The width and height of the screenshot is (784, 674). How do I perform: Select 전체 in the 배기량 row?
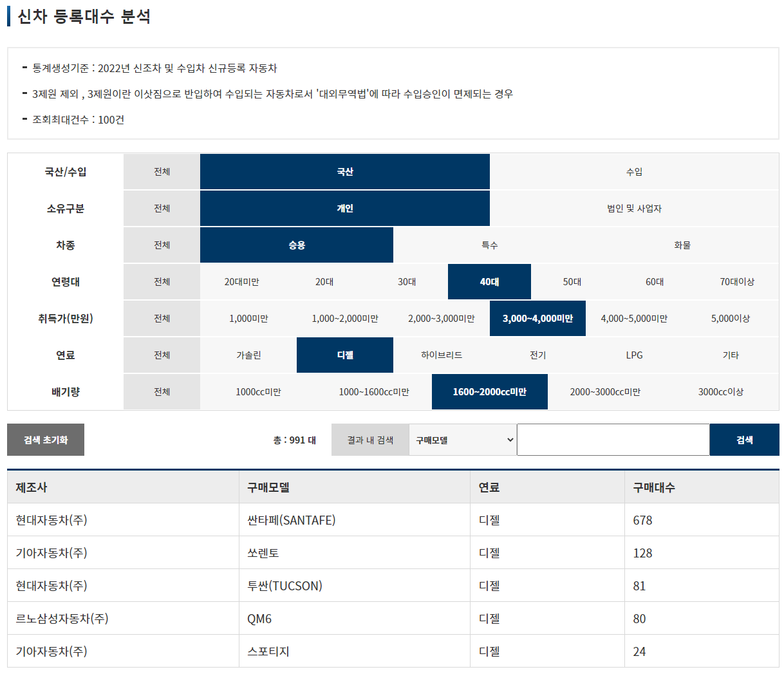[162, 392]
